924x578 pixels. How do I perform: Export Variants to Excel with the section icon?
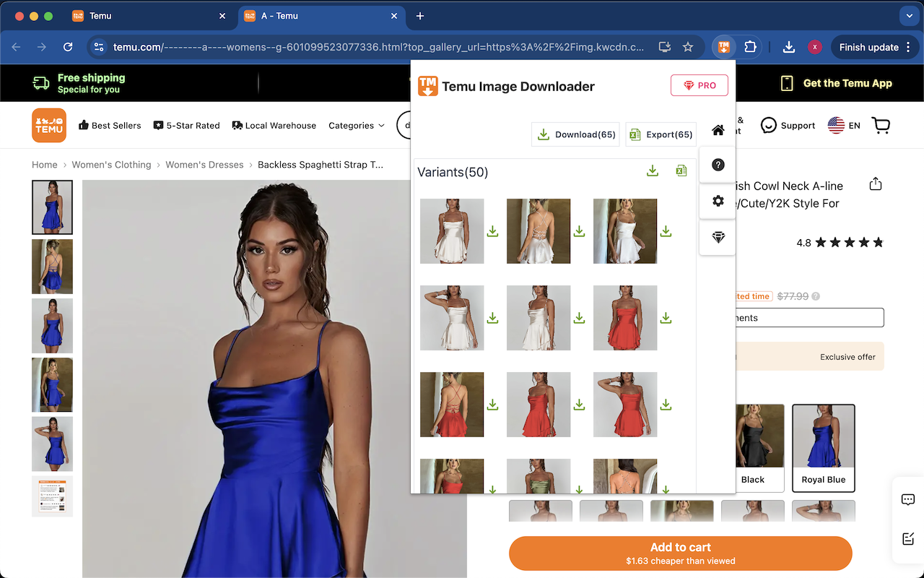[681, 171]
